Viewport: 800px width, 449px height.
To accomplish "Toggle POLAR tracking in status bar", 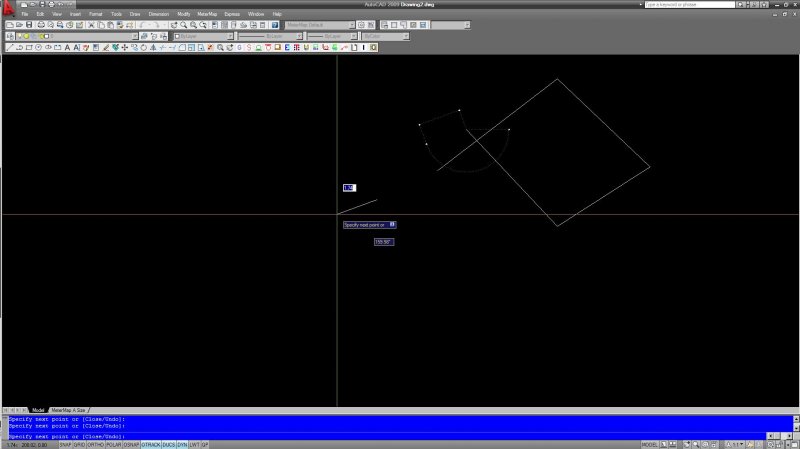I will pyautogui.click(x=113, y=445).
